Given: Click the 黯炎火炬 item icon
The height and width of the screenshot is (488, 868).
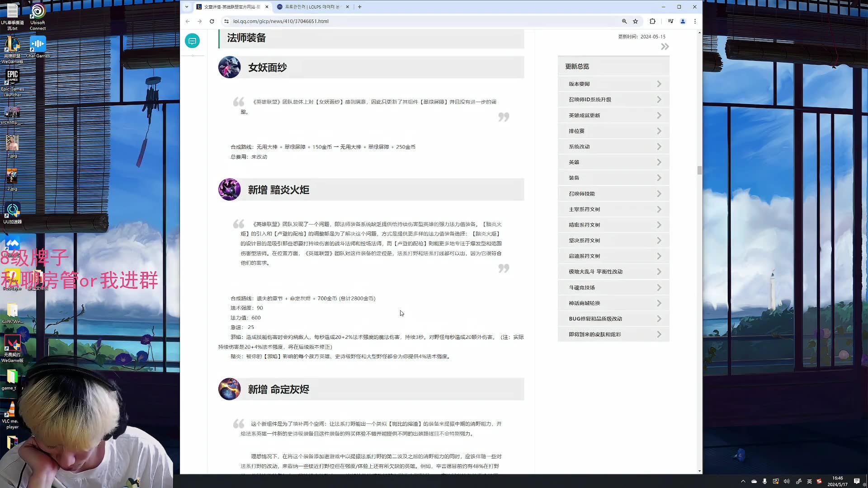Looking at the screenshot, I should [229, 190].
